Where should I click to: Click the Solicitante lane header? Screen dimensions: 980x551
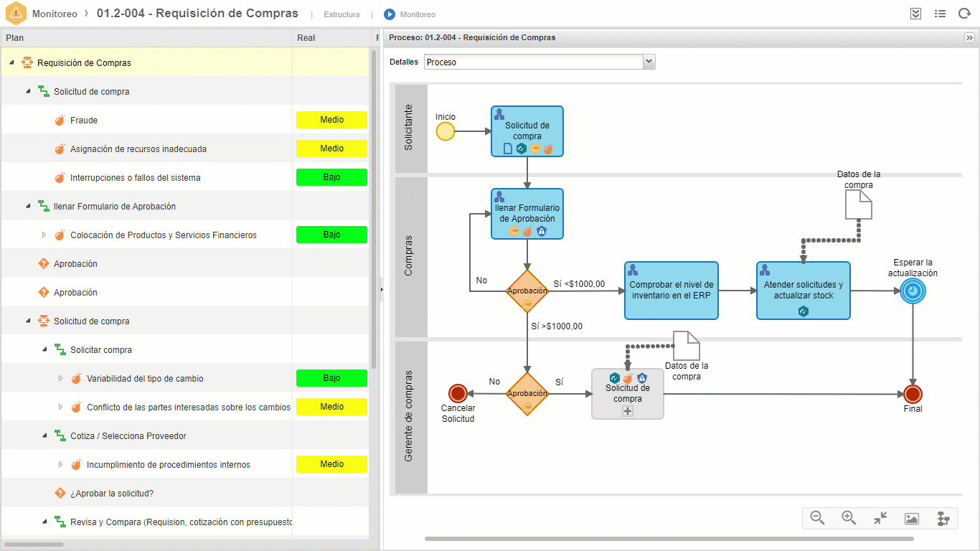[410, 128]
